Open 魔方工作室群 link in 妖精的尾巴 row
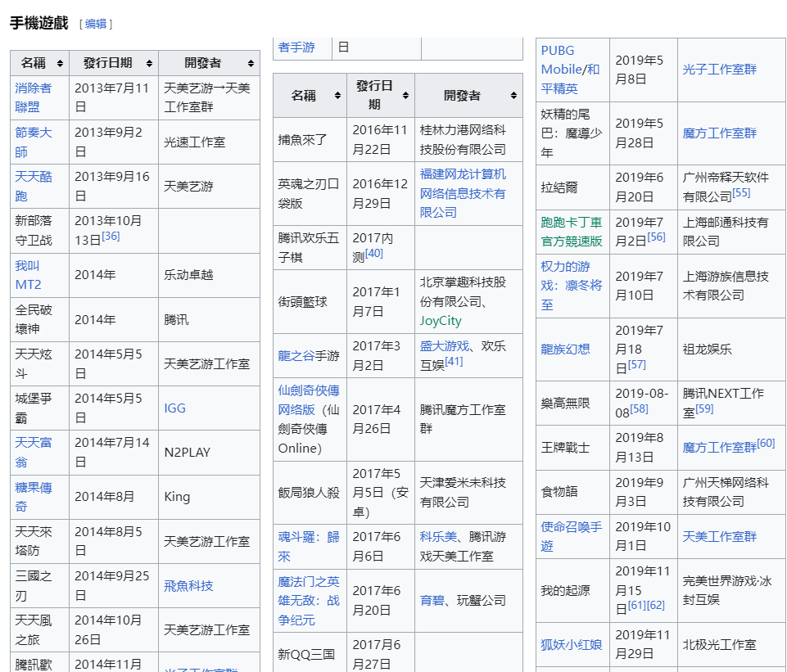The width and height of the screenshot is (787, 672). [x=719, y=133]
